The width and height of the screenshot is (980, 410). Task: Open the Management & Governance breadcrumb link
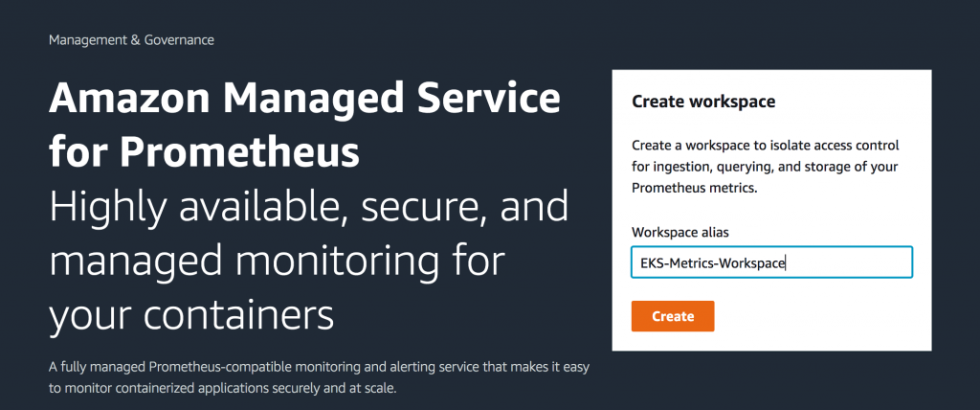click(131, 40)
